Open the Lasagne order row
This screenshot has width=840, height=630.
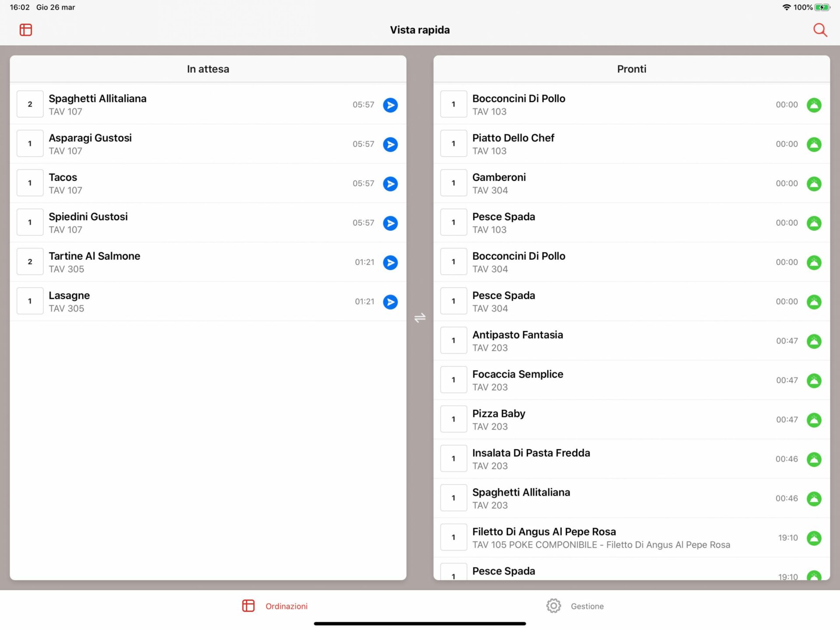click(208, 302)
